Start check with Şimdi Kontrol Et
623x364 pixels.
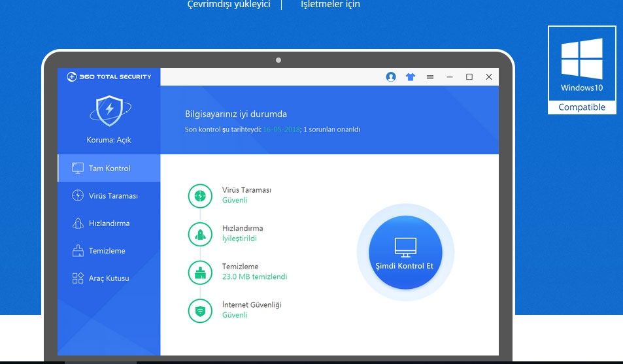point(405,252)
